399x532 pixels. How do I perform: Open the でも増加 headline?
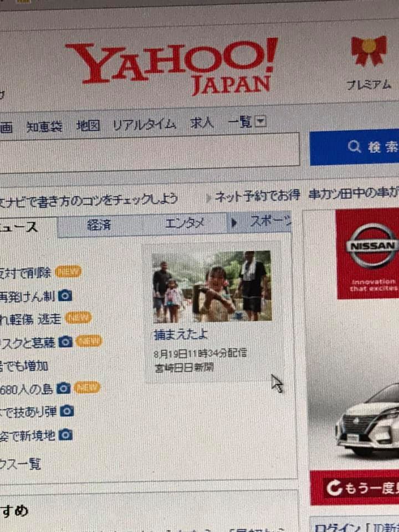(24, 366)
